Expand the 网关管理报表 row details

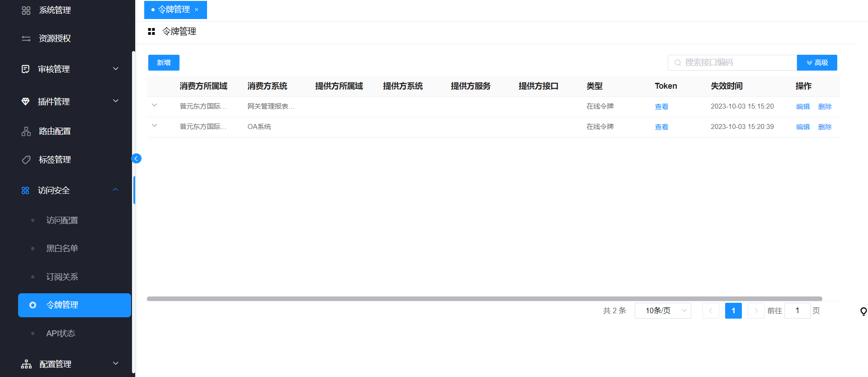tap(155, 105)
